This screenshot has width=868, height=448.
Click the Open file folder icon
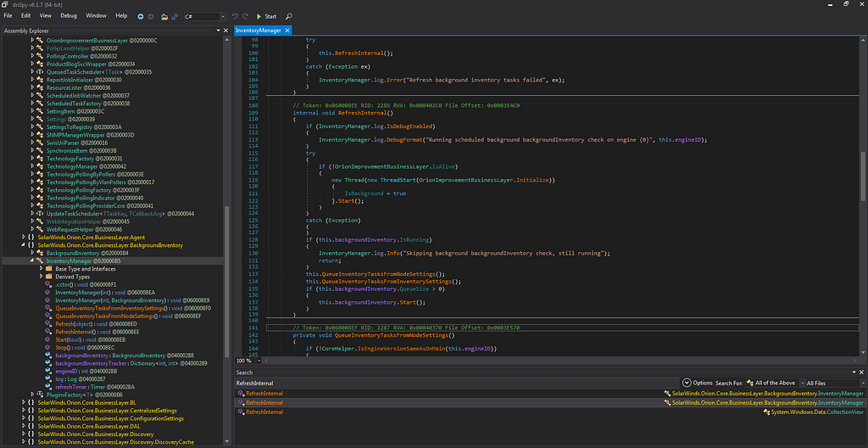click(x=164, y=17)
